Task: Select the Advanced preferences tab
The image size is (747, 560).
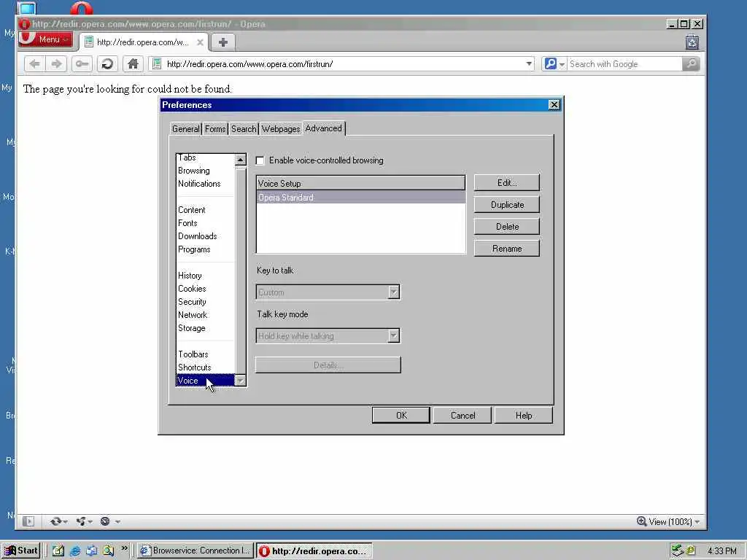Action: point(323,128)
